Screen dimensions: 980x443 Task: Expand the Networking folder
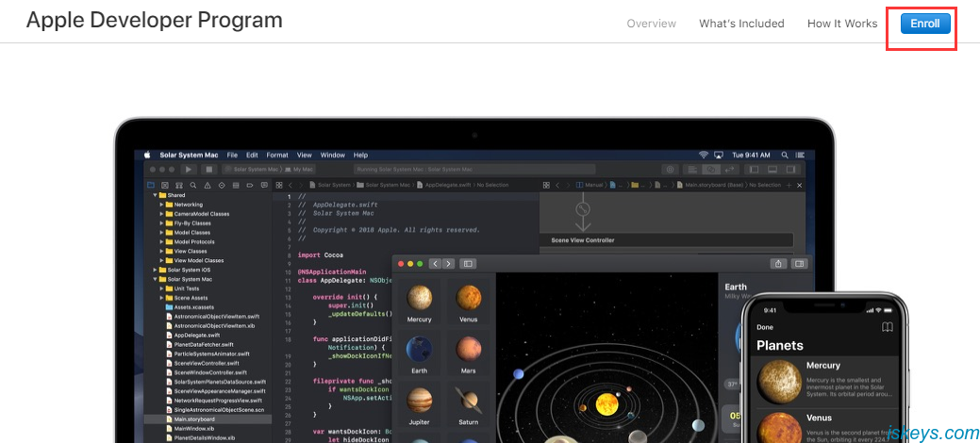162,205
